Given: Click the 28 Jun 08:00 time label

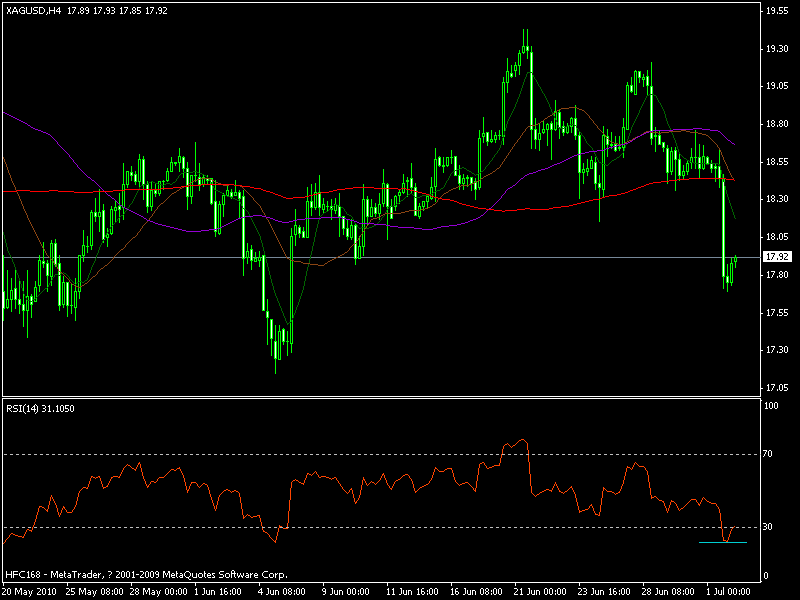Looking at the screenshot, I should point(668,592).
